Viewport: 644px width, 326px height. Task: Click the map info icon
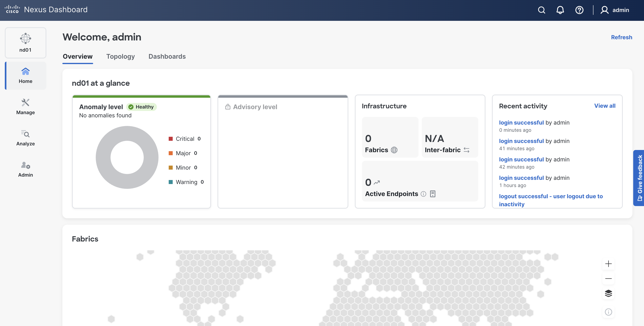(x=608, y=312)
